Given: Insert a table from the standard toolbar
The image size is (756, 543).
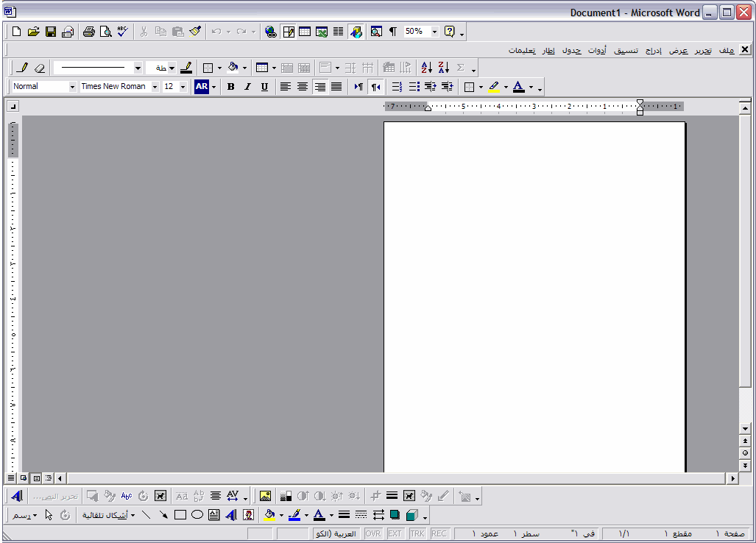Looking at the screenshot, I should [305, 32].
